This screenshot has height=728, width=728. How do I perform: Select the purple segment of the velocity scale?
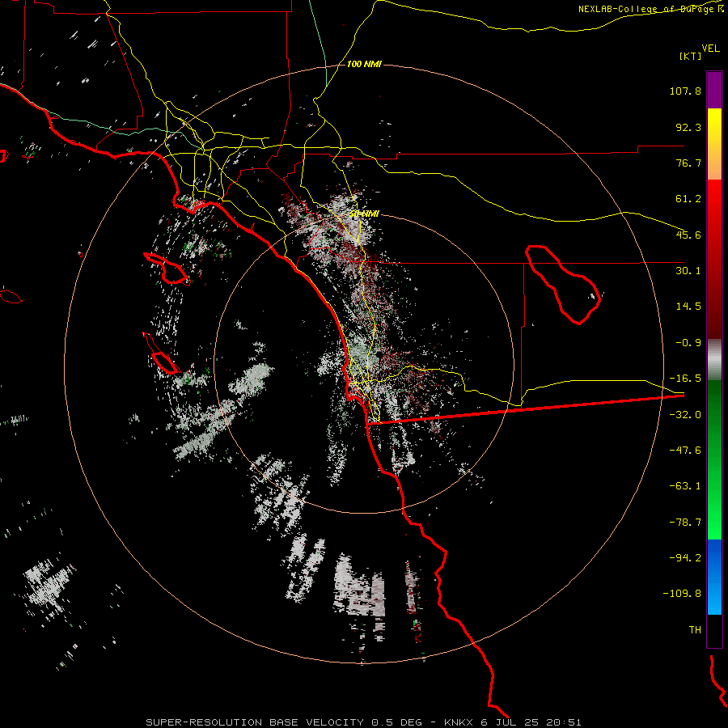coord(714,91)
